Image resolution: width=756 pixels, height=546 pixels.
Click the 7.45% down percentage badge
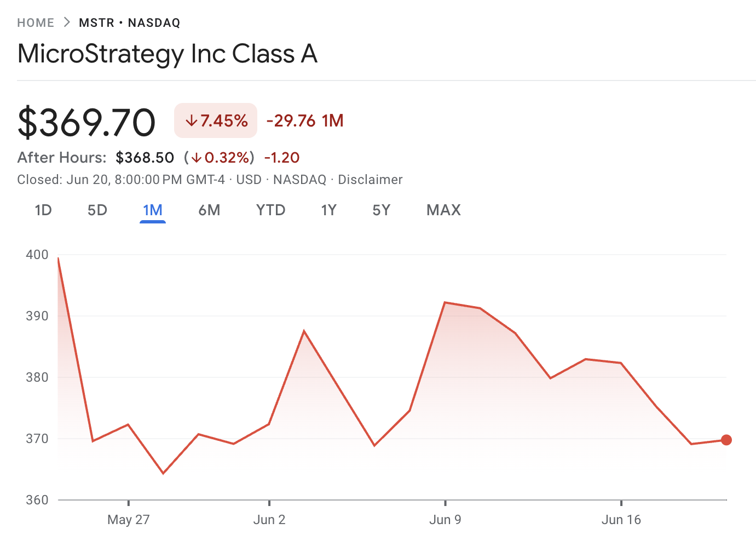(216, 120)
